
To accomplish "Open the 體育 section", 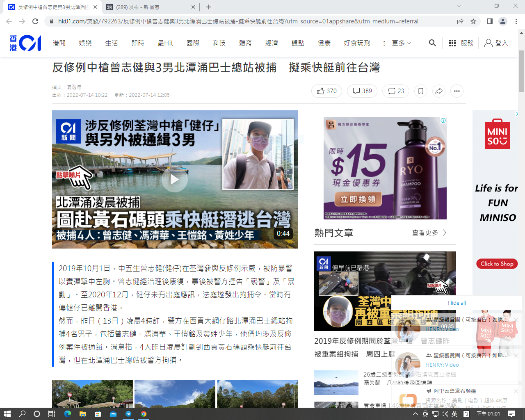I will click(x=246, y=43).
